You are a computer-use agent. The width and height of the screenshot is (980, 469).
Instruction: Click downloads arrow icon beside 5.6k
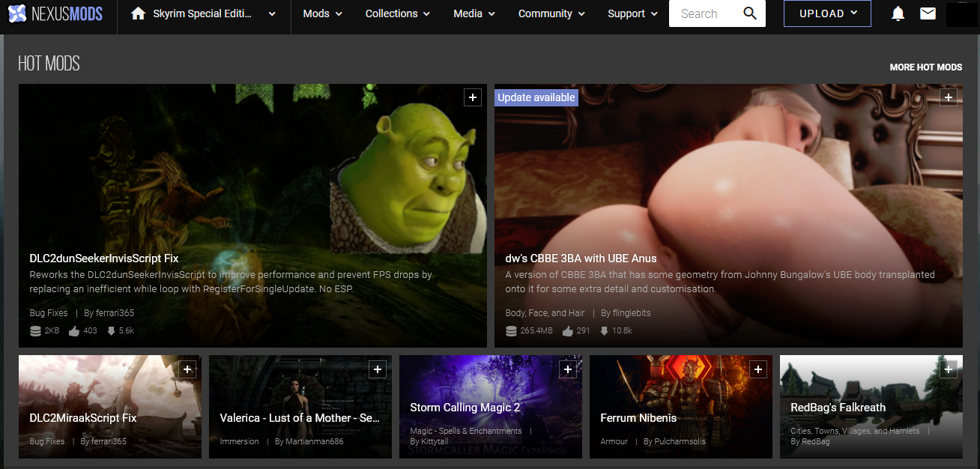[111, 330]
